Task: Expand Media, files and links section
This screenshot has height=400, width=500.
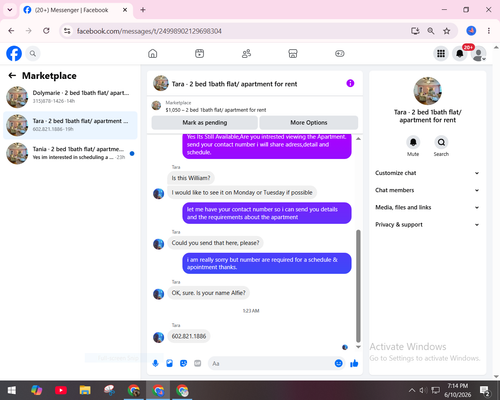Action: tap(427, 207)
